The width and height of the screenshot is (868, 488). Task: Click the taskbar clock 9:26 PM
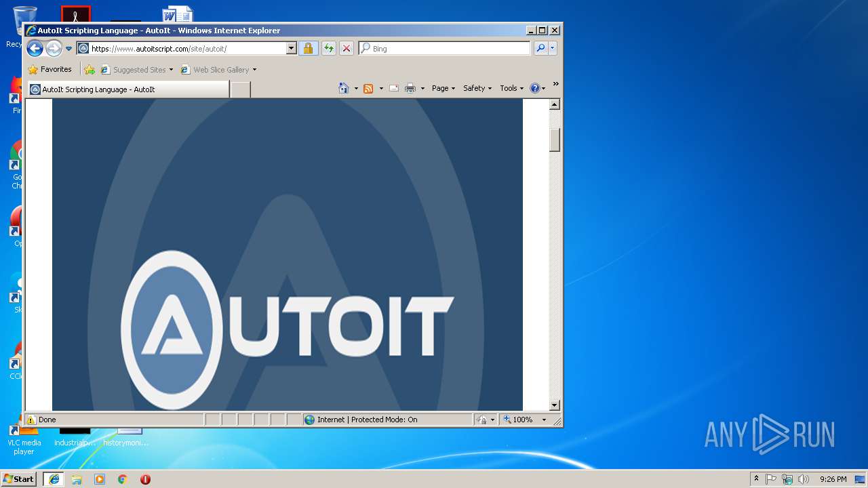click(833, 479)
